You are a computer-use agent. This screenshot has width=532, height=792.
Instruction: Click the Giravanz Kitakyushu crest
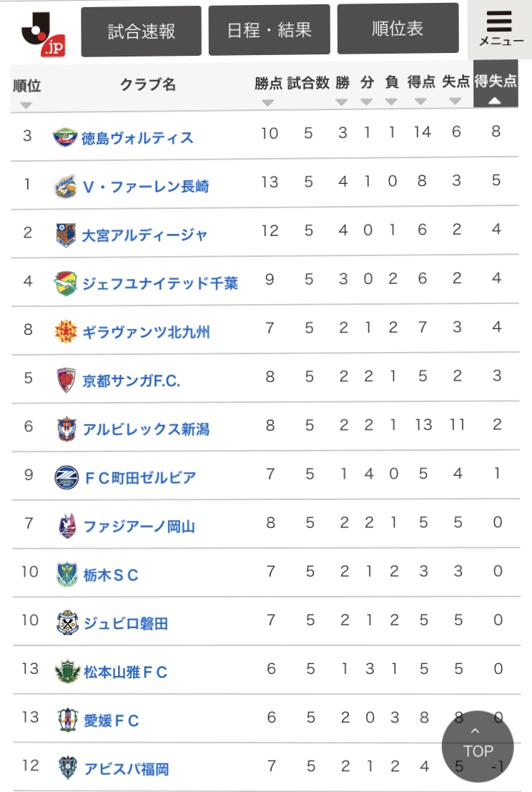(66, 332)
